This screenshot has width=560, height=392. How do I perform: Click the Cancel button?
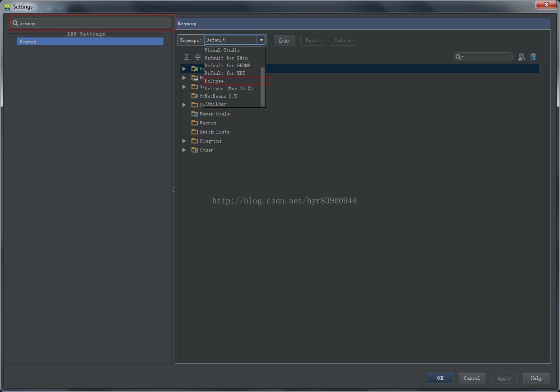[472, 378]
